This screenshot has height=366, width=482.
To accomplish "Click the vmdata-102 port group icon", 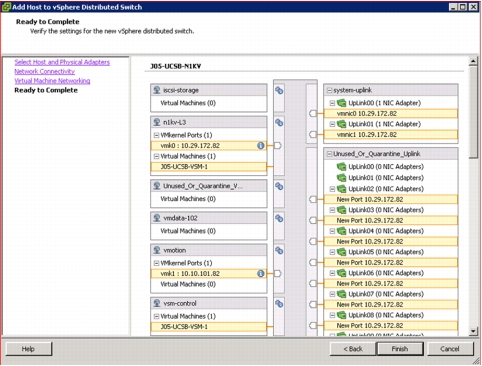I will click(157, 218).
